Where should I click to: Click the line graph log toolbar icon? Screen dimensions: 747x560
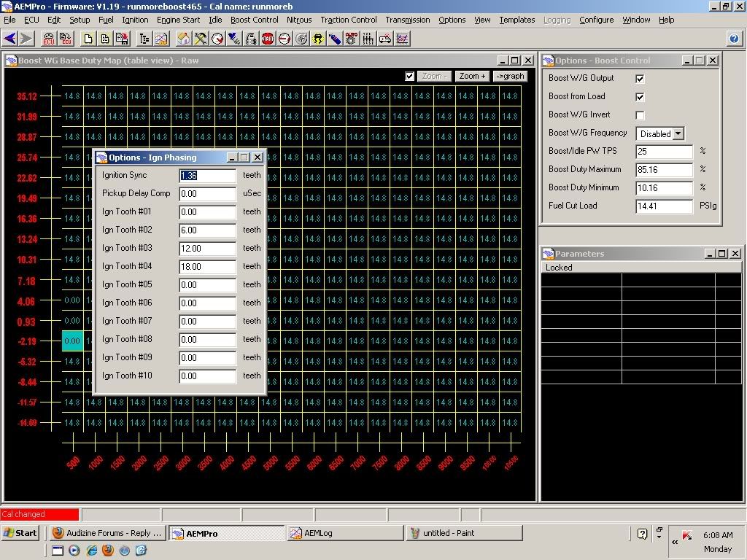[402, 39]
